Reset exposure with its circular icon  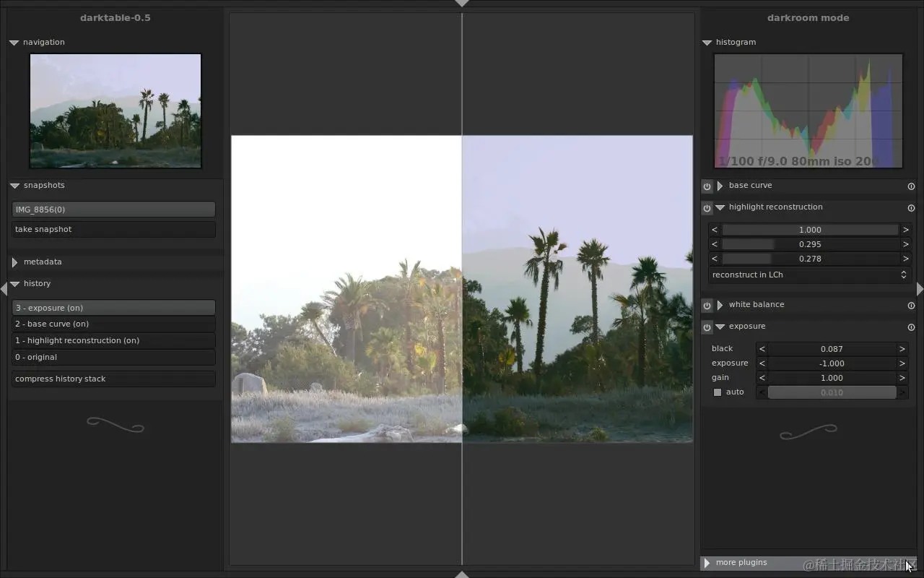(911, 327)
